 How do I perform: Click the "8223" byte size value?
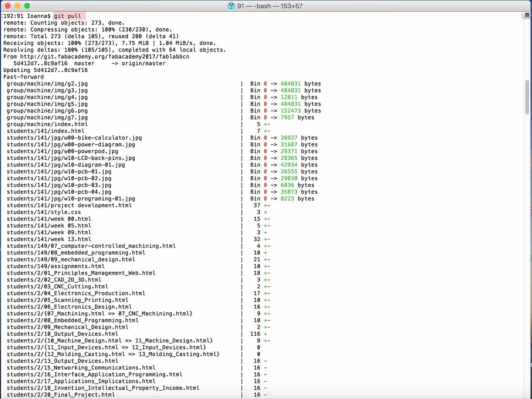pos(287,198)
